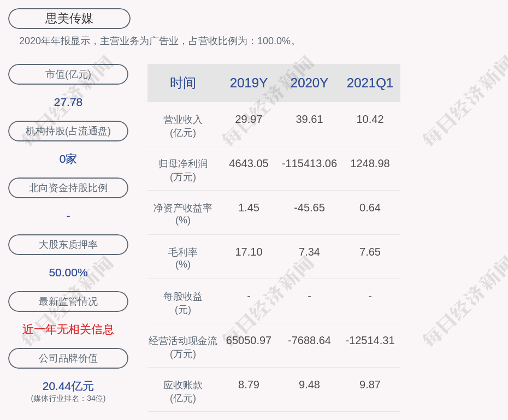The image size is (508, 420).
Task: Click the 时间 table header
Action: tap(183, 83)
